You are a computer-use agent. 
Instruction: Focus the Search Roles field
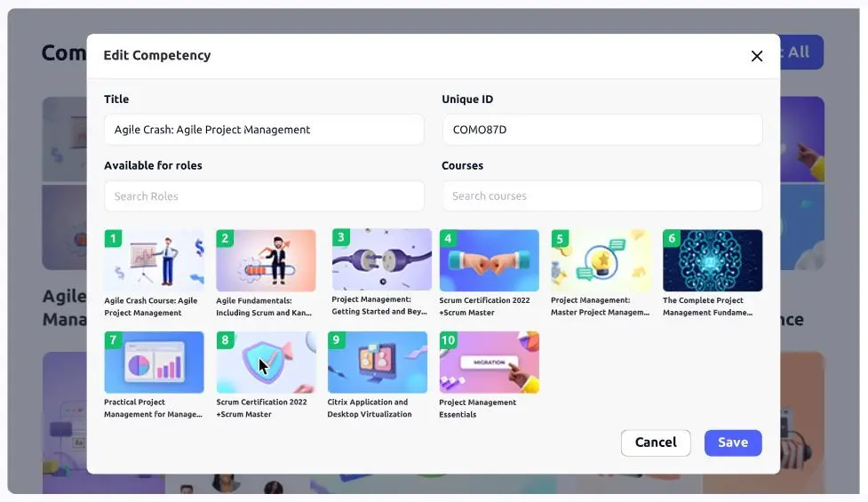tap(264, 196)
